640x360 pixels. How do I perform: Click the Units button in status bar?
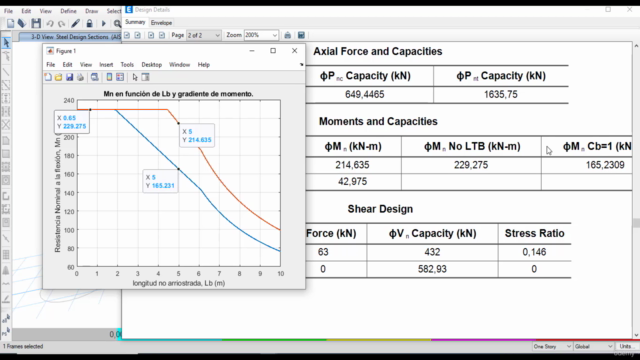pos(627,347)
